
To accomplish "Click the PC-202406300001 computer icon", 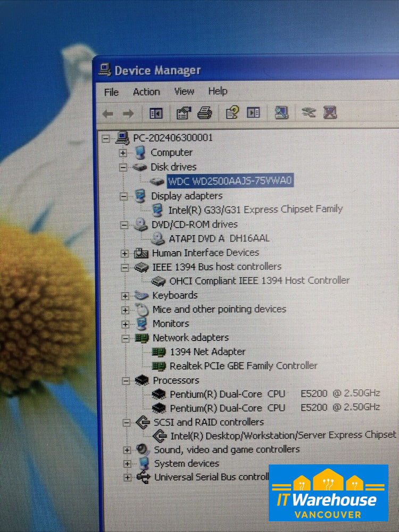I will (x=122, y=138).
